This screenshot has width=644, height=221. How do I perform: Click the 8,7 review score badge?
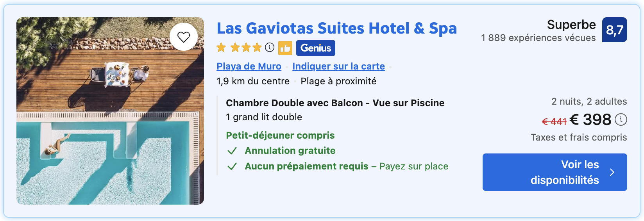[x=614, y=30]
